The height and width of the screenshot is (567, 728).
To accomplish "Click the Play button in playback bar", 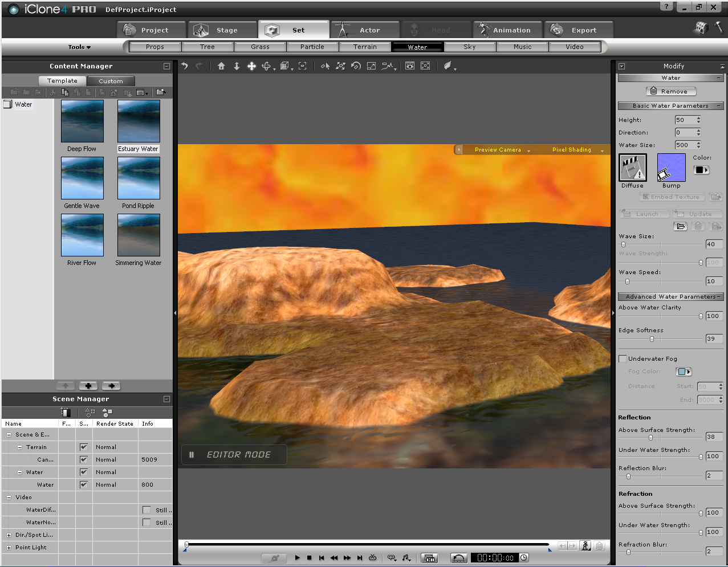I will coord(297,558).
